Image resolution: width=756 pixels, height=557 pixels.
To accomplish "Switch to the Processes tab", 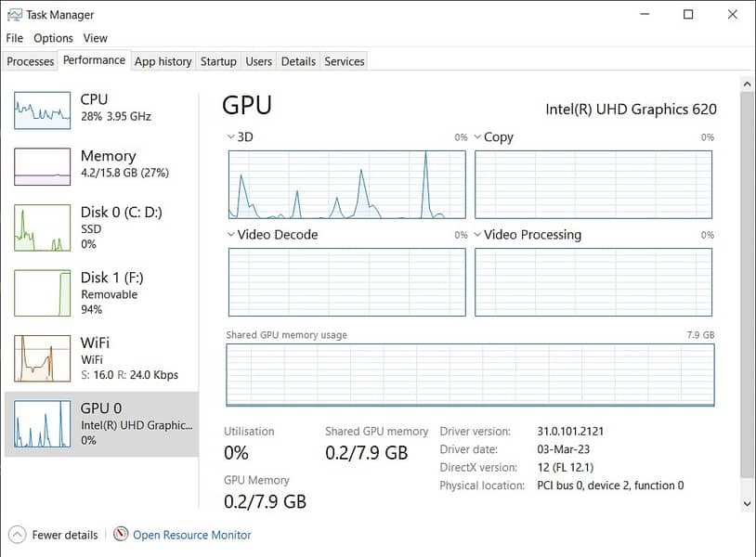I will tap(31, 61).
